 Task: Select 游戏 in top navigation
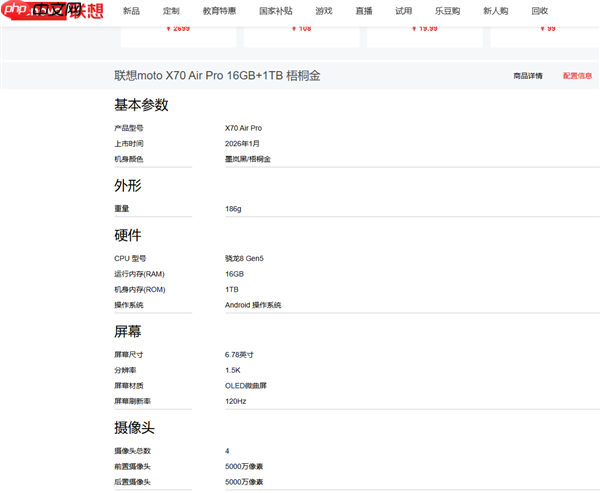[324, 11]
